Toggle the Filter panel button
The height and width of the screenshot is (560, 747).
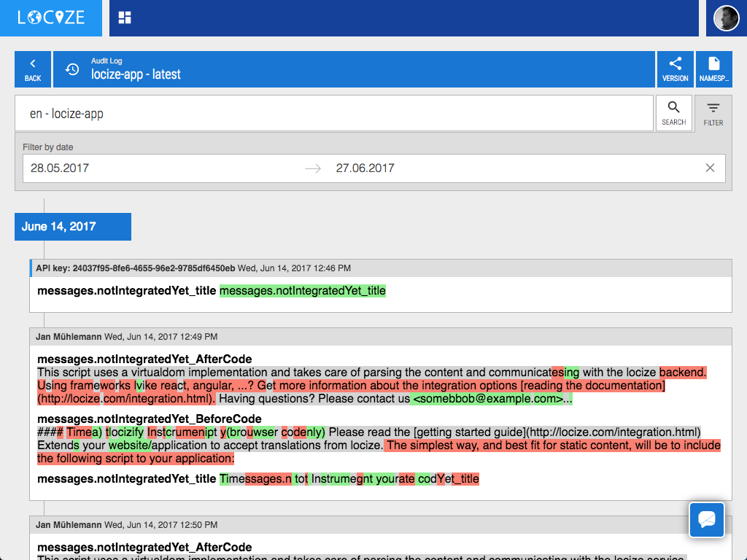(x=713, y=114)
